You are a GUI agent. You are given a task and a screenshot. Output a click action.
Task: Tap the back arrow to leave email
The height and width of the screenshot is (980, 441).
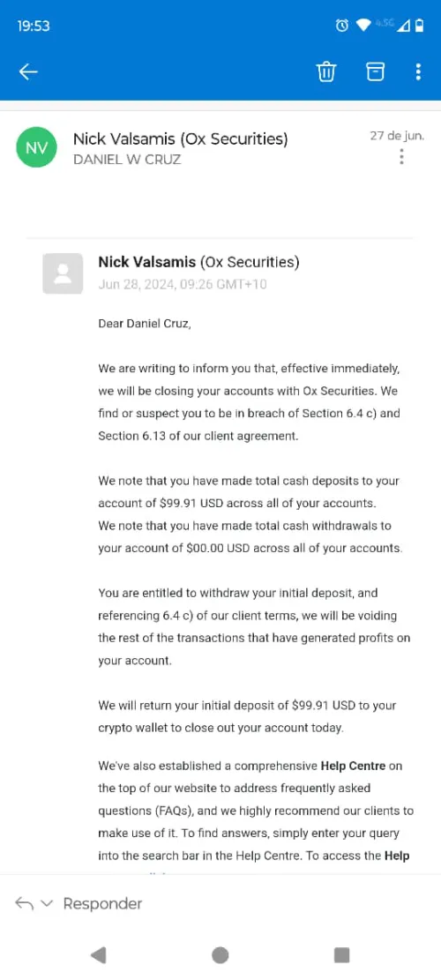[x=29, y=72]
